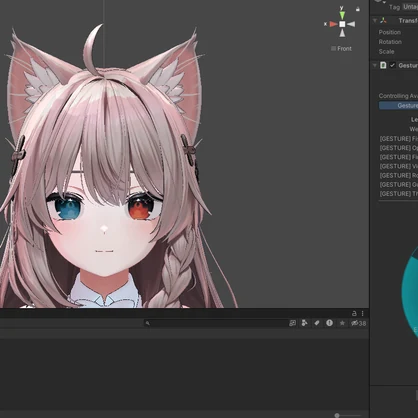Viewport: 418px width, 418px height.
Task: Click the Gesture script component icon
Action: coord(383,65)
